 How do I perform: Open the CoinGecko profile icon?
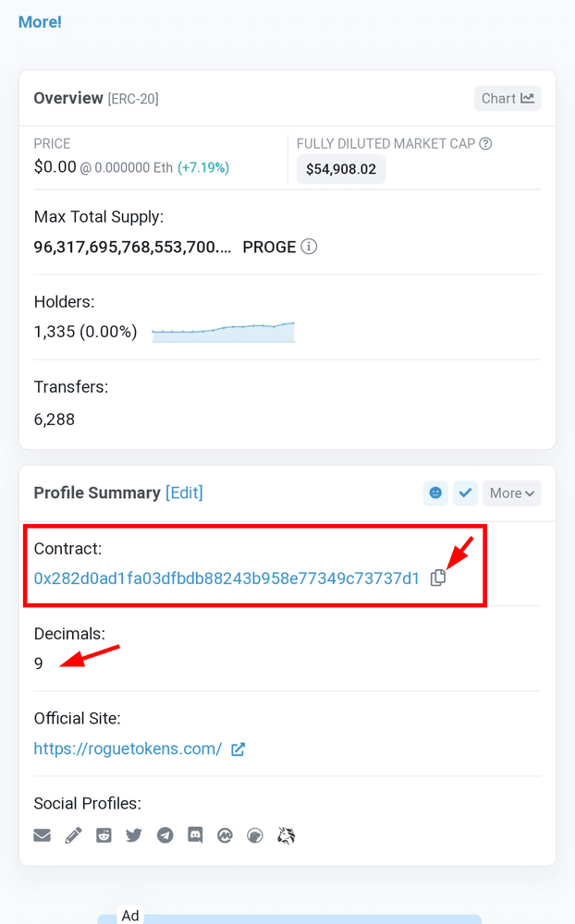click(255, 835)
